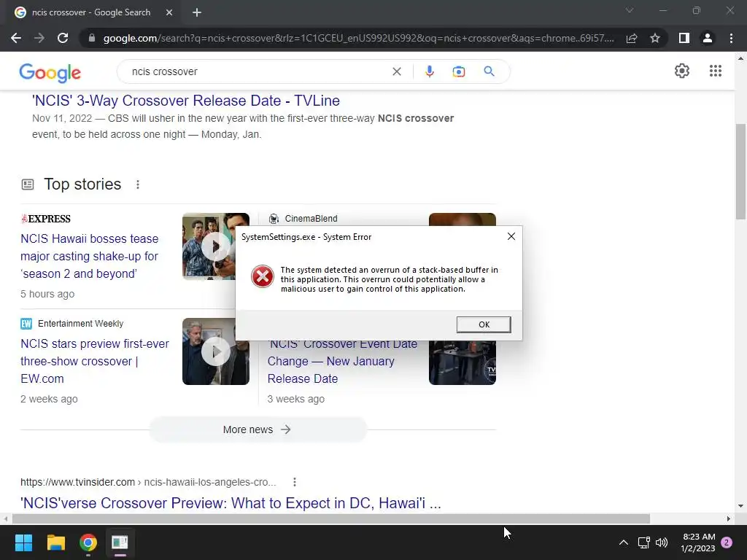Reload the page with the refresh icon

tap(63, 38)
